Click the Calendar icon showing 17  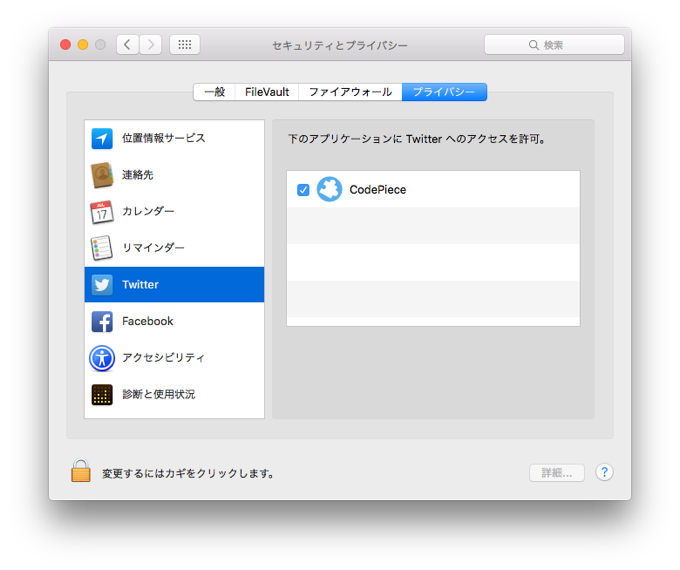(x=102, y=212)
